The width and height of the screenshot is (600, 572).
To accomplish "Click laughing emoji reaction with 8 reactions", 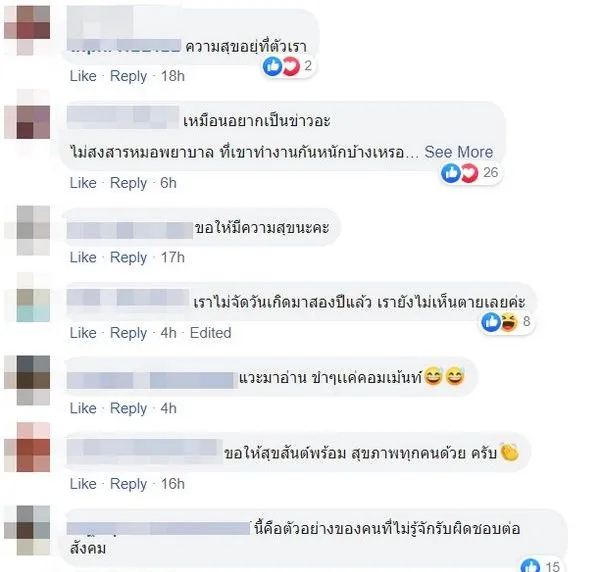I will (509, 322).
